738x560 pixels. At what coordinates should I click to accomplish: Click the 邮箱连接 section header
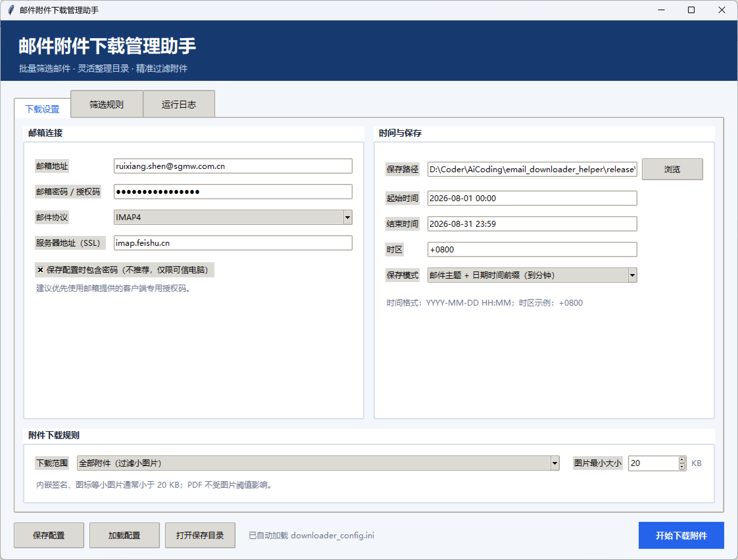click(45, 133)
